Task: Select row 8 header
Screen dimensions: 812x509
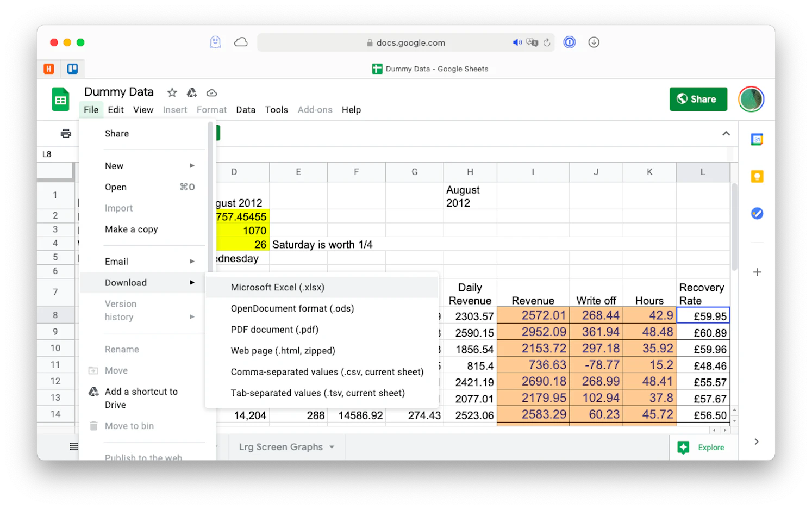Action: coord(55,315)
